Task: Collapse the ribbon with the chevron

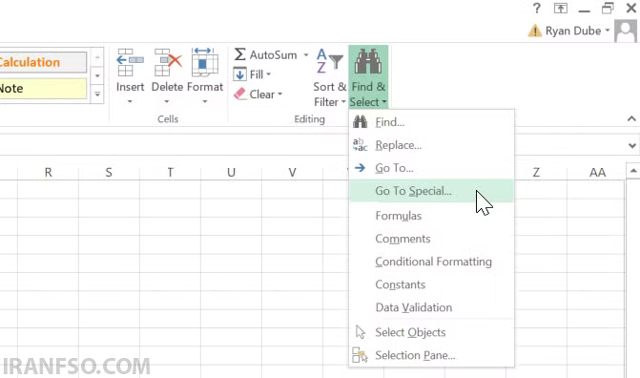Action: [x=631, y=119]
